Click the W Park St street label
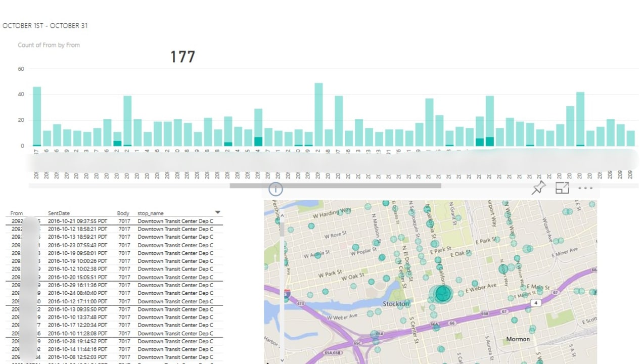The height and width of the screenshot is (364, 641). tap(330, 274)
